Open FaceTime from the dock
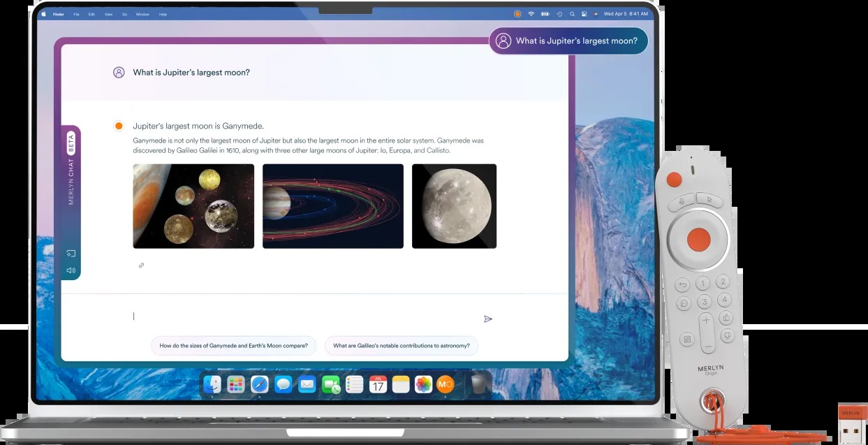Screen dimensions: 868x445 (x=331, y=384)
